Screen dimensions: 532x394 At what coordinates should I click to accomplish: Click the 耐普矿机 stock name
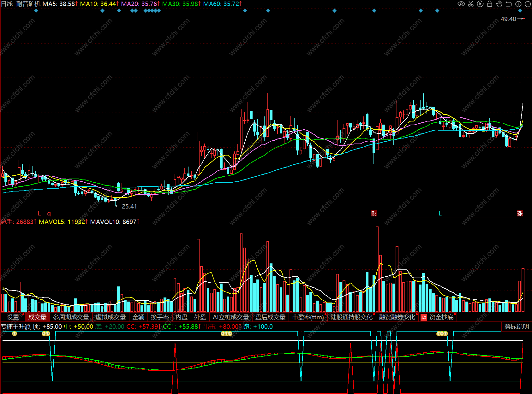pos(28,4)
